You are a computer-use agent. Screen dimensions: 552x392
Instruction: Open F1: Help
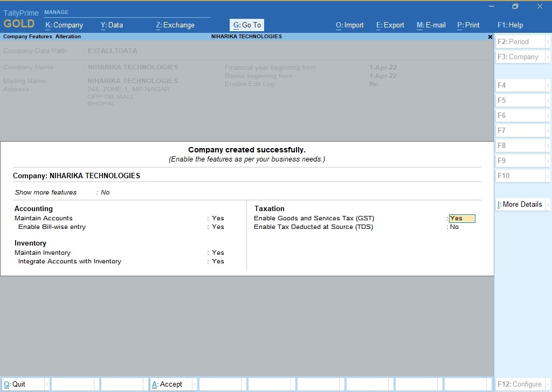pos(510,25)
